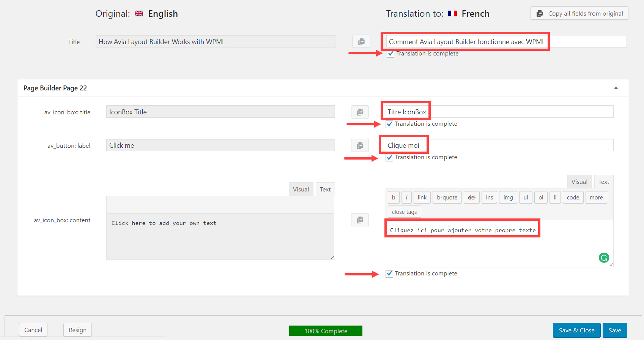Switch French editor to Visual tab
This screenshot has width=644, height=340.
click(x=579, y=182)
